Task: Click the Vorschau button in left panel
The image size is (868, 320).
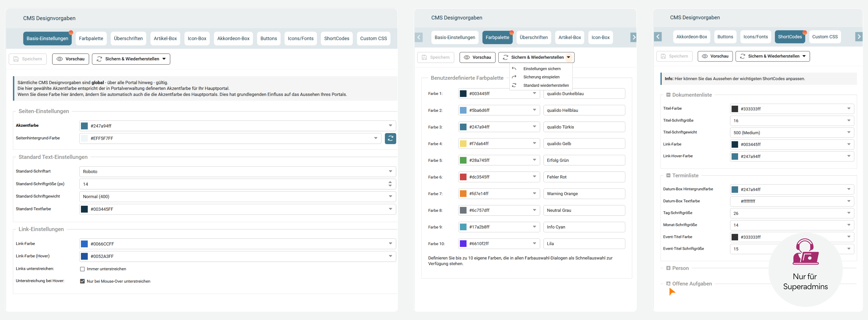Action: 70,59
